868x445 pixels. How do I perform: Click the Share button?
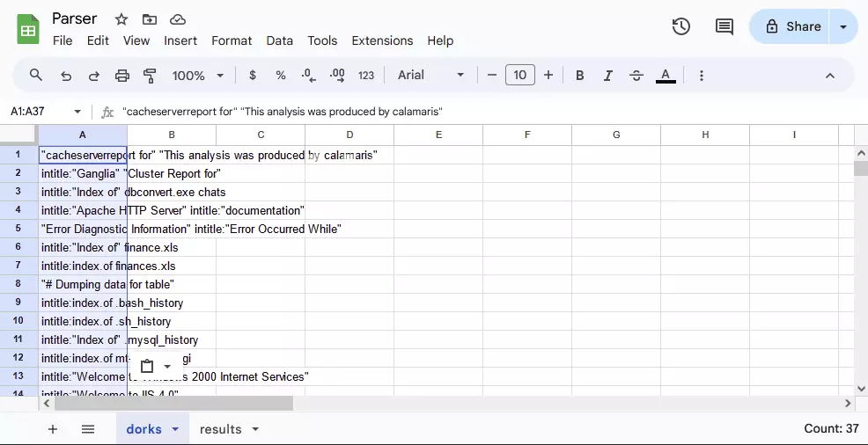point(790,26)
